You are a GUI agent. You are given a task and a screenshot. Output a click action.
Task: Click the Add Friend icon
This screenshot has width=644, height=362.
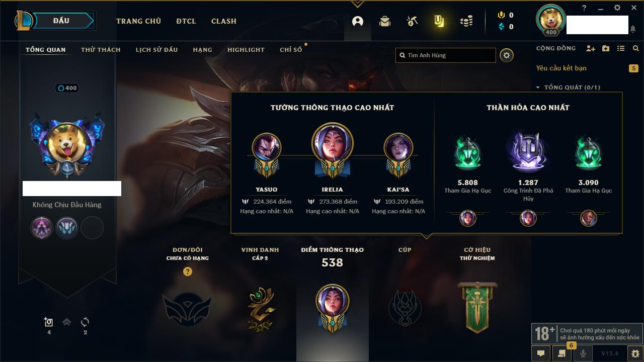591,48
